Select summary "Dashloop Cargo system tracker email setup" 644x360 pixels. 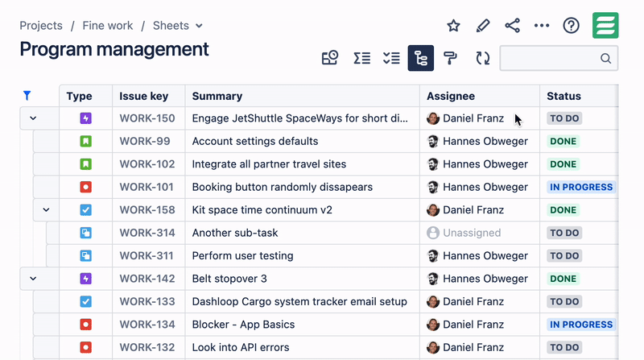(x=299, y=302)
